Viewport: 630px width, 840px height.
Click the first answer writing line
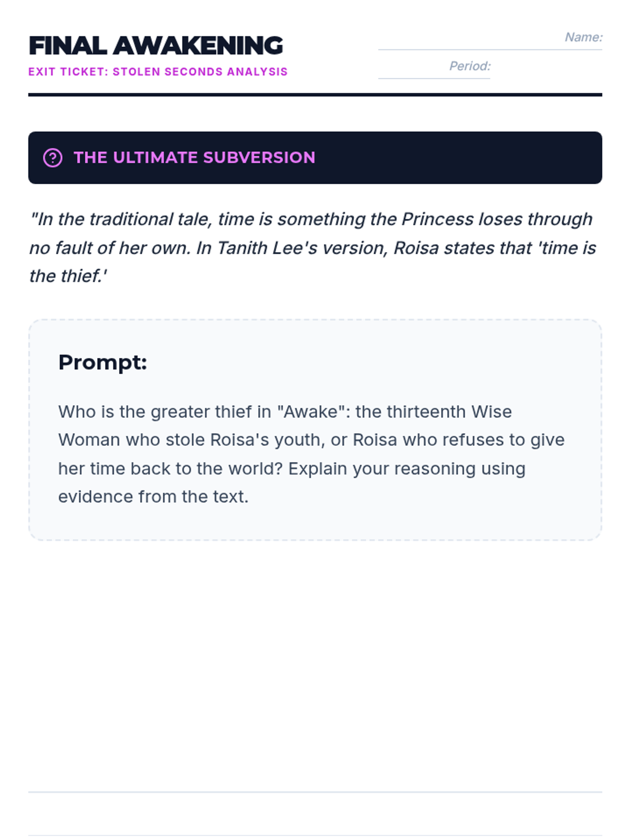click(315, 792)
